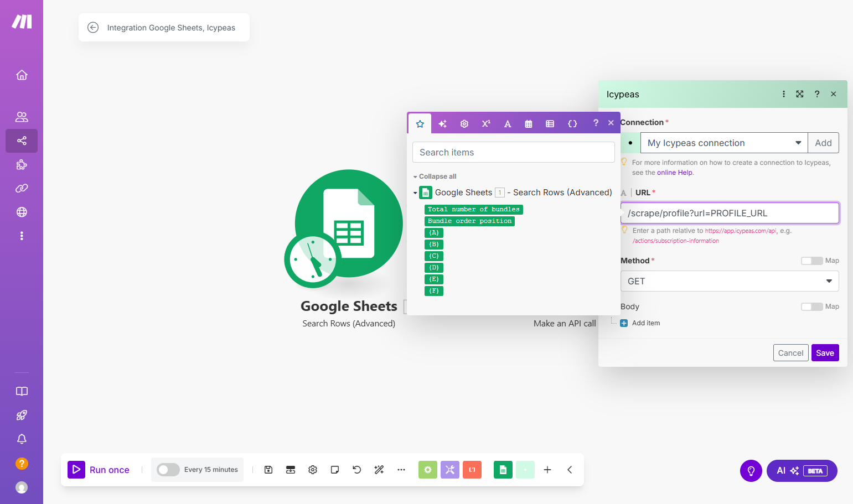Enable the Map toggle for Method
This screenshot has width=853, height=504.
point(811,261)
